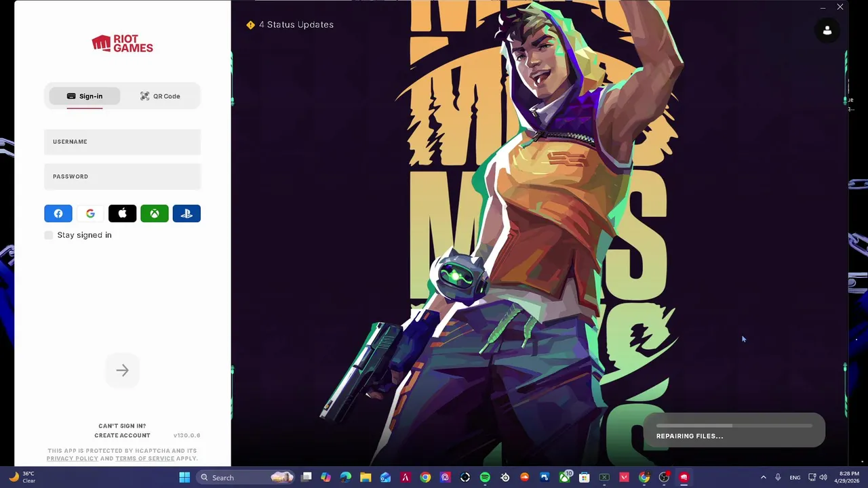Viewport: 868px width, 488px height.
Task: Open the Create Account link
Action: [122, 435]
